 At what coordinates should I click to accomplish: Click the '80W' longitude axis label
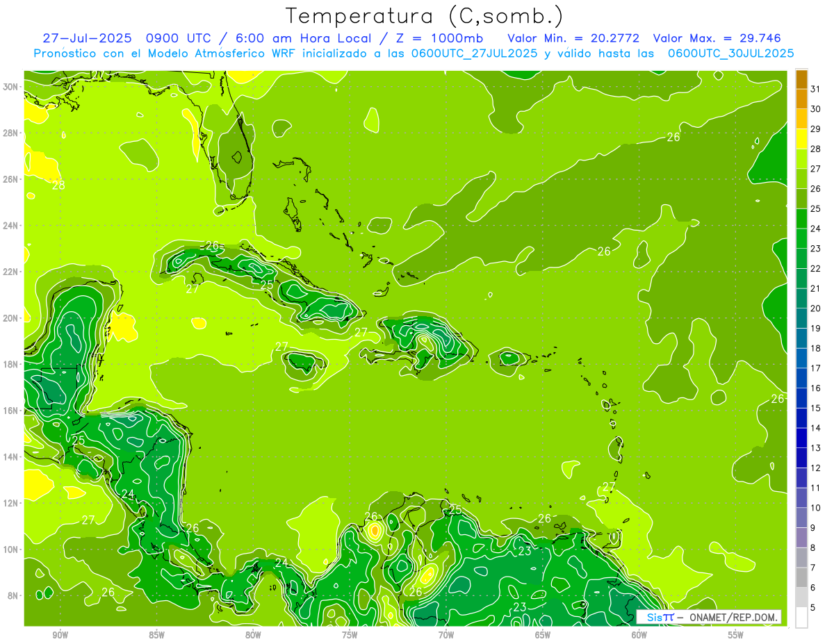[x=253, y=635]
